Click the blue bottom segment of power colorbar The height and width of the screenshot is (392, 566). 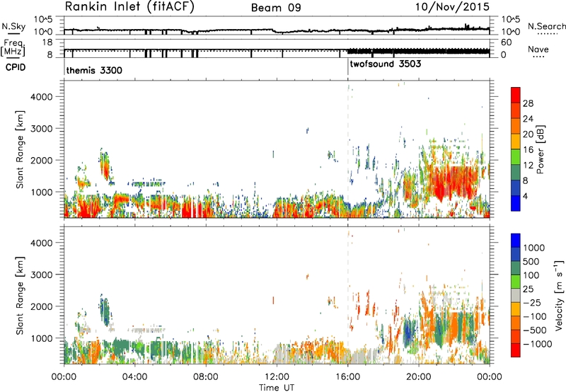click(516, 203)
